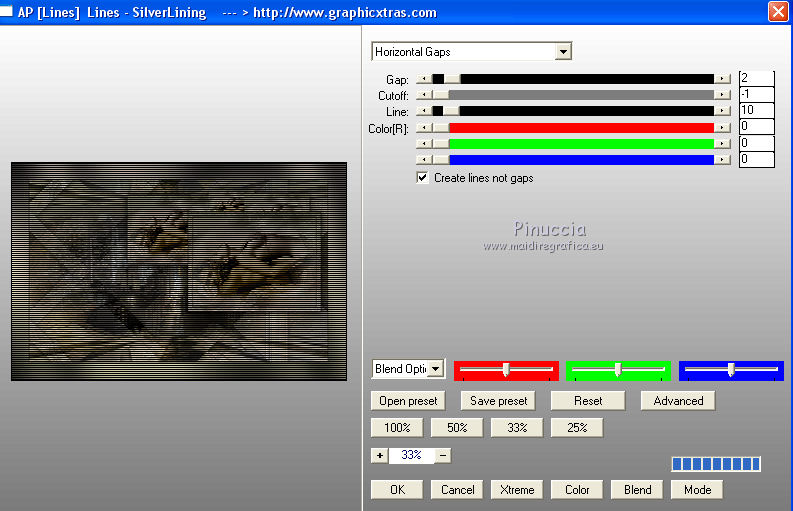This screenshot has height=511, width=793.
Task: Click the Cutoff value field
Action: 757,95
